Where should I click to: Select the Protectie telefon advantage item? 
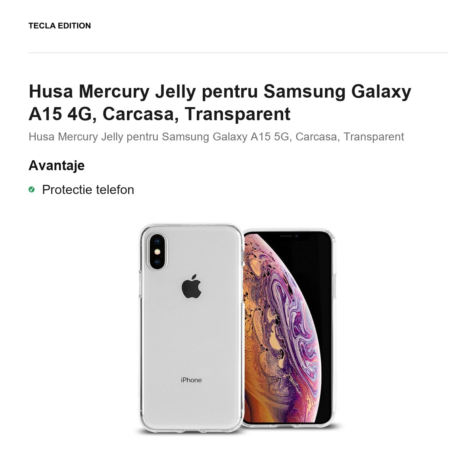88,190
